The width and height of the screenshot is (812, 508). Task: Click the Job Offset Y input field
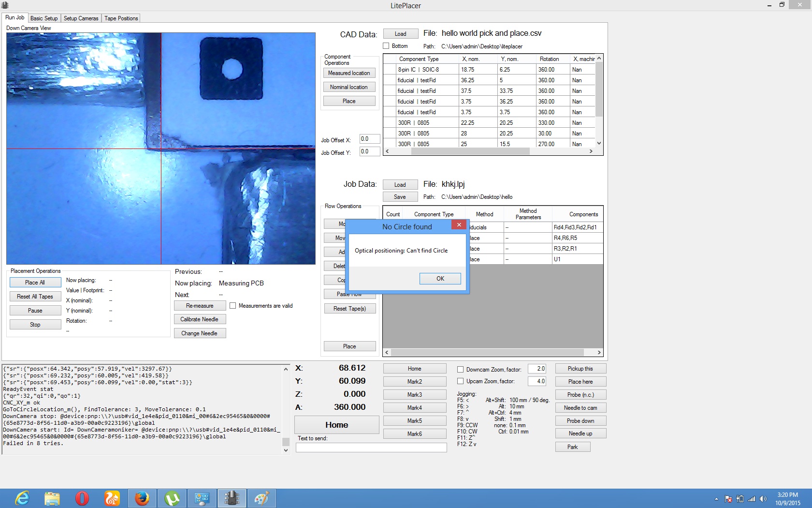tap(369, 152)
